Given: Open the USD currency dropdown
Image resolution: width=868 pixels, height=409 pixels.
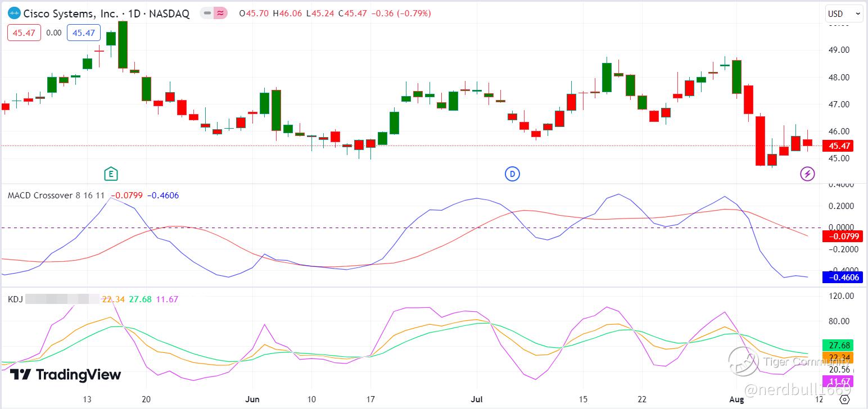Looking at the screenshot, I should coord(843,14).
